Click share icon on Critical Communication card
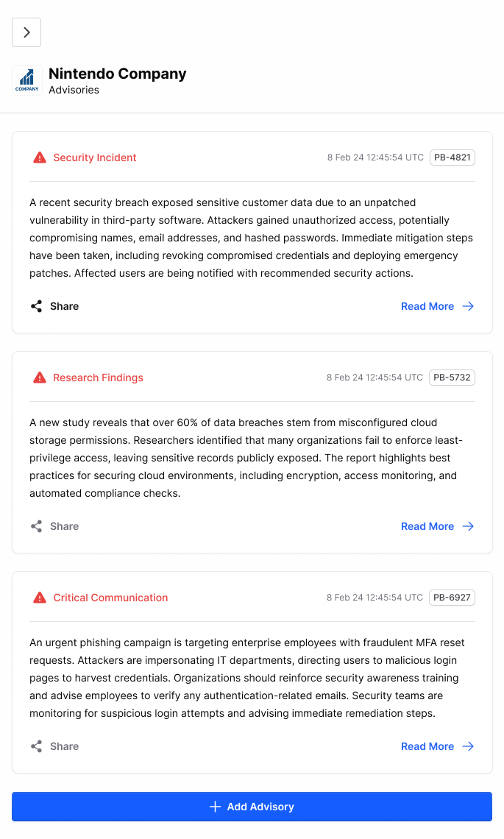 click(36, 746)
